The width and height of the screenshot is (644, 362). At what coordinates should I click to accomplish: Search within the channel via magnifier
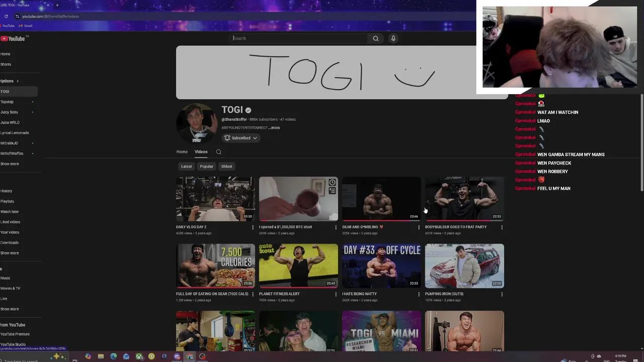tap(218, 152)
